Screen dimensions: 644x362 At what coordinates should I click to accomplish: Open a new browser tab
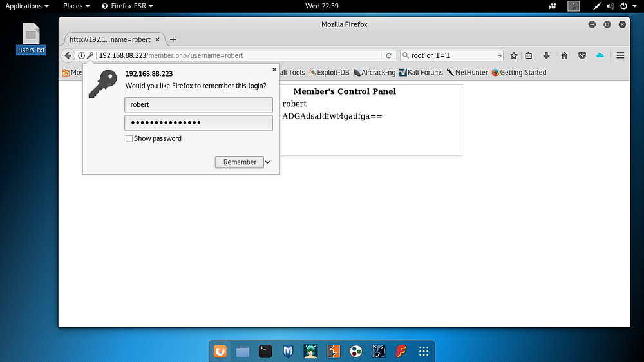coord(173,39)
